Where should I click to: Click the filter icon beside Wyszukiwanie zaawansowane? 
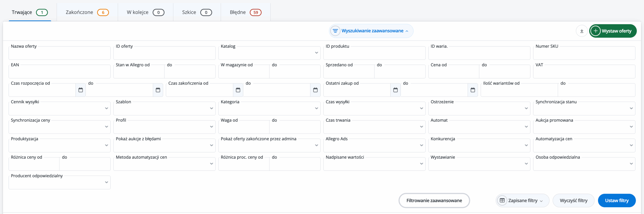tap(335, 31)
